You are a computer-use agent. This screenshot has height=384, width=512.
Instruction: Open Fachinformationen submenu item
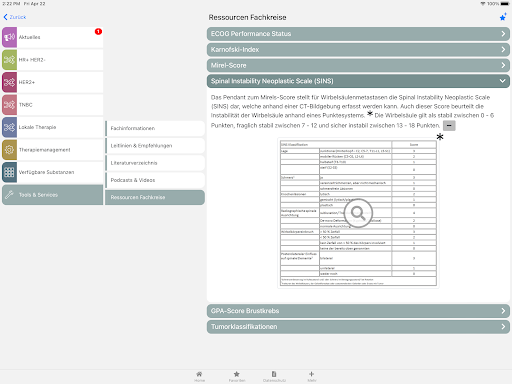pyautogui.click(x=155, y=128)
